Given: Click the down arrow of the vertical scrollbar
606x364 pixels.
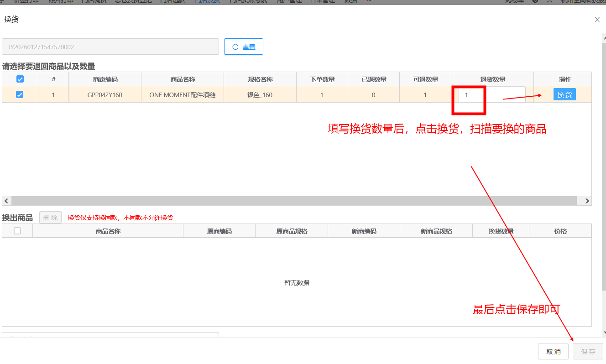Looking at the screenshot, I should click(x=604, y=333).
